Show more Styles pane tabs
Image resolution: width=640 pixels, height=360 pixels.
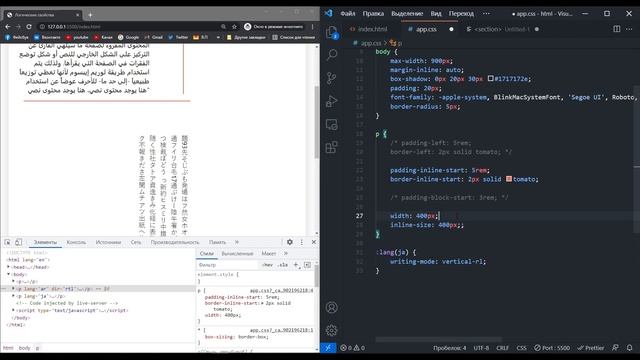point(286,253)
